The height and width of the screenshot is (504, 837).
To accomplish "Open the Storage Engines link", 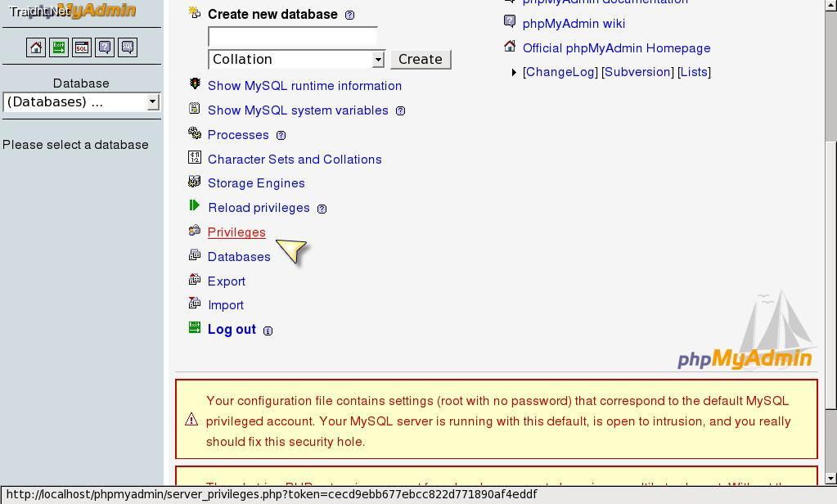I will [x=256, y=183].
